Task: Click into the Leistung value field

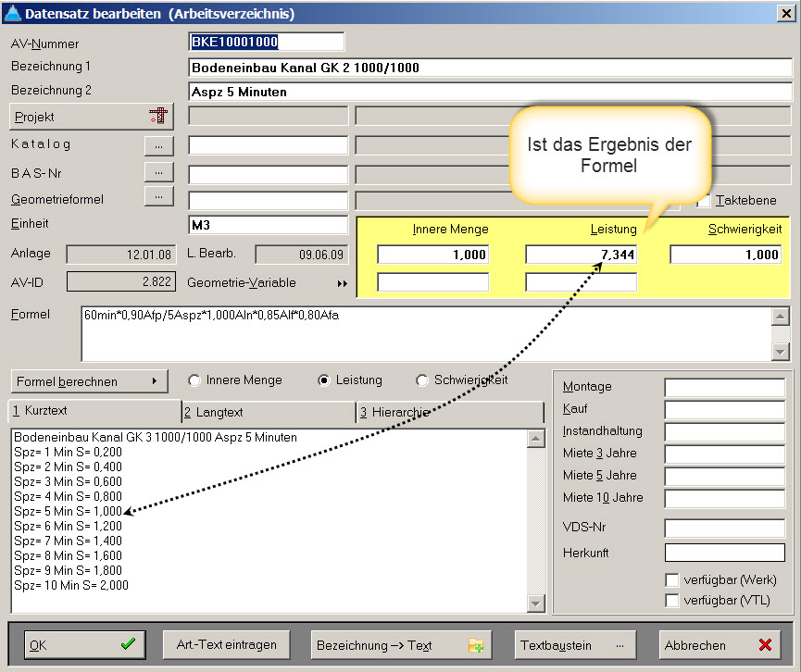Action: tap(581, 255)
